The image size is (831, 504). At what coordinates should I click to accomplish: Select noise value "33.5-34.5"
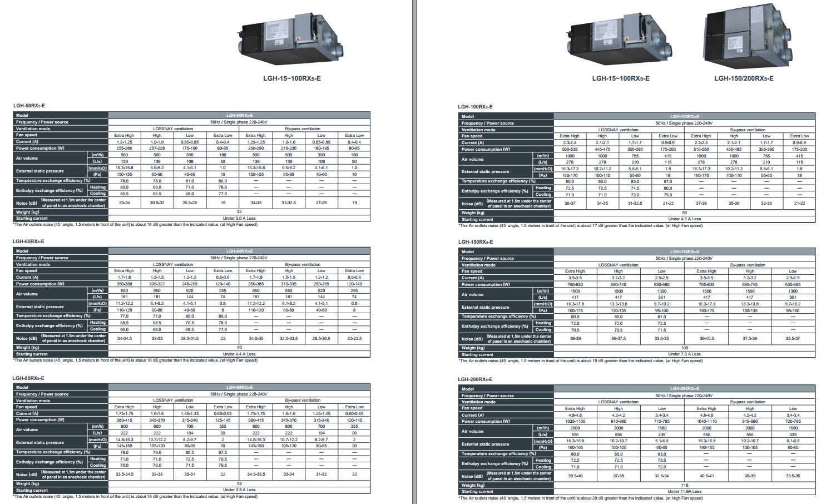pyautogui.click(x=124, y=475)
